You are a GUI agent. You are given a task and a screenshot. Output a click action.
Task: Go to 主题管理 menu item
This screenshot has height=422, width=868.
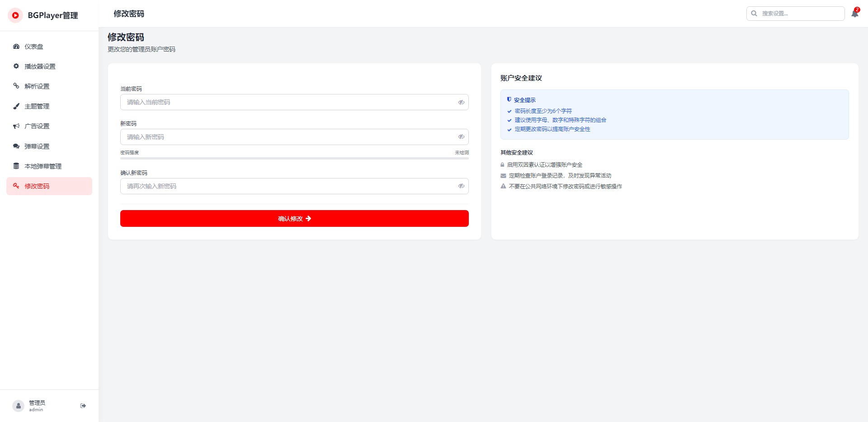coord(37,106)
